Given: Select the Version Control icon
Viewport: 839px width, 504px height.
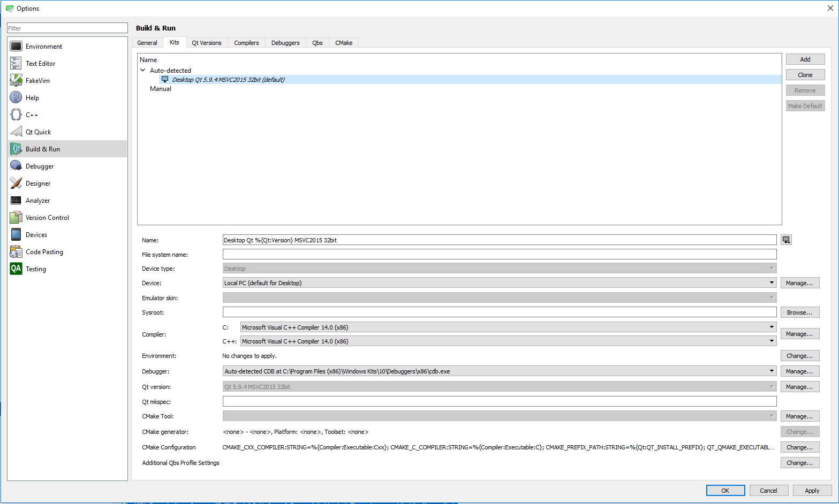Looking at the screenshot, I should 16,218.
